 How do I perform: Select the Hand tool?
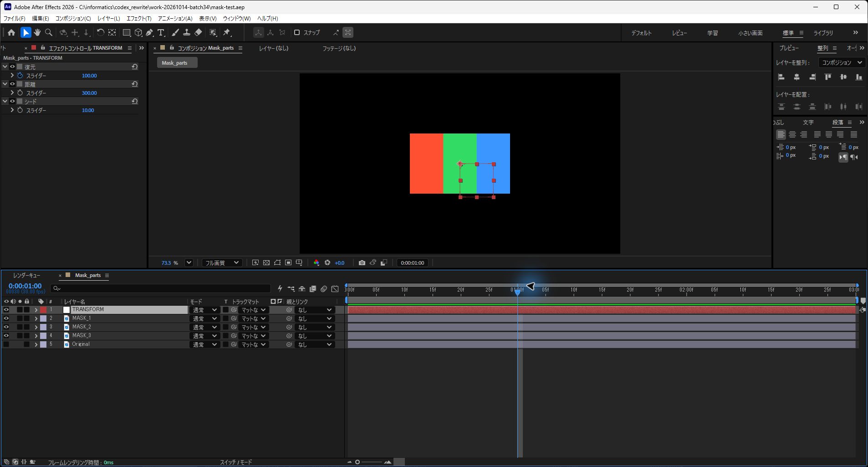37,32
